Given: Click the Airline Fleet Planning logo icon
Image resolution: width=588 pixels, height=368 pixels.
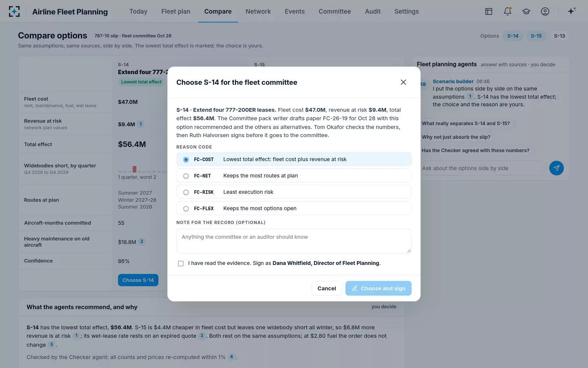Looking at the screenshot, I should (x=14, y=11).
